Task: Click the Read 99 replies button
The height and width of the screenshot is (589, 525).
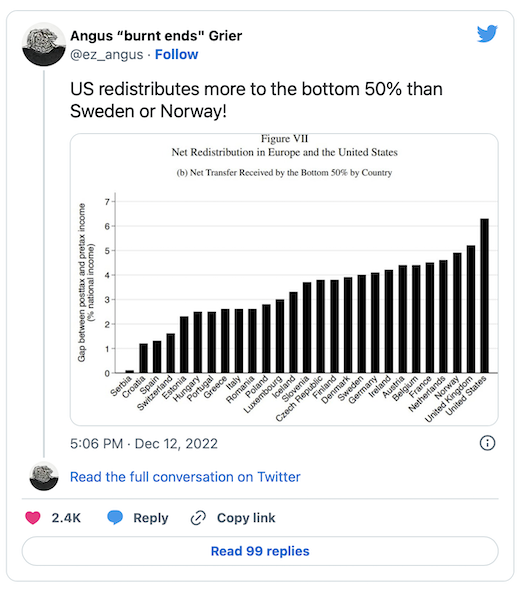Action: [x=260, y=551]
